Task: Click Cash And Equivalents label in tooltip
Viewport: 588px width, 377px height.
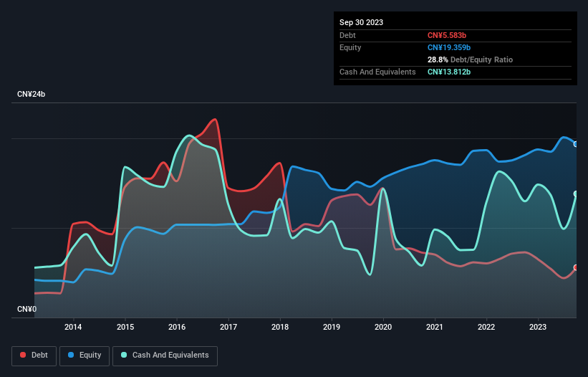Action: (x=377, y=72)
